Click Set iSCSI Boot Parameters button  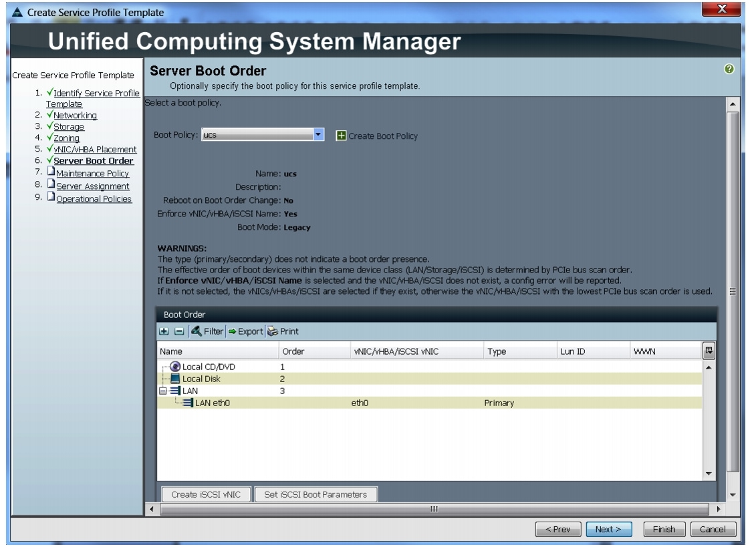point(316,495)
